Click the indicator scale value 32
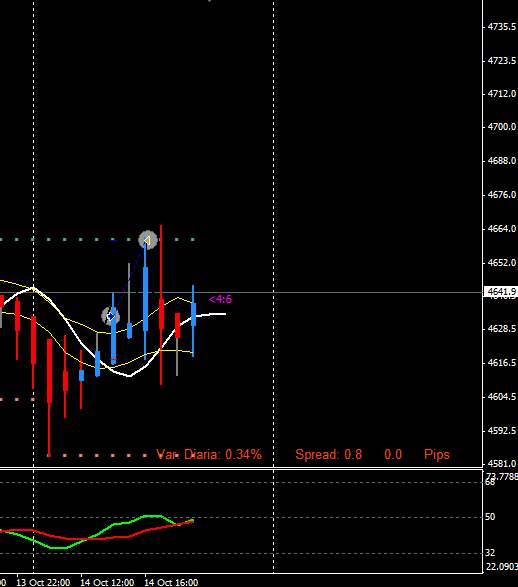Image resolution: width=518 pixels, height=587 pixels. pos(490,553)
